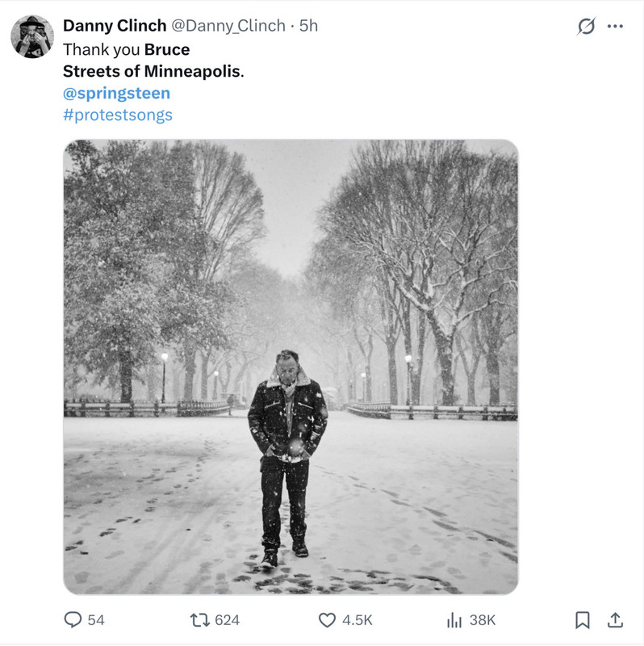Click the Danny Clinch display name

(114, 26)
